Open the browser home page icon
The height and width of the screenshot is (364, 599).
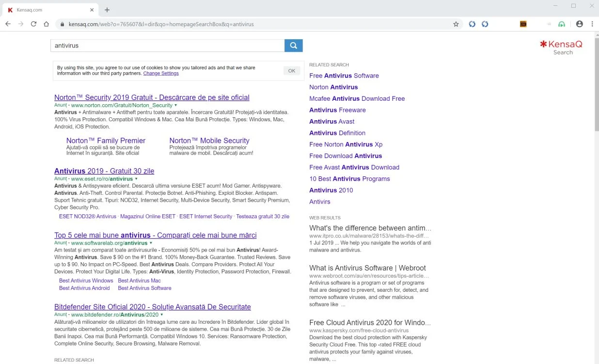(47, 24)
